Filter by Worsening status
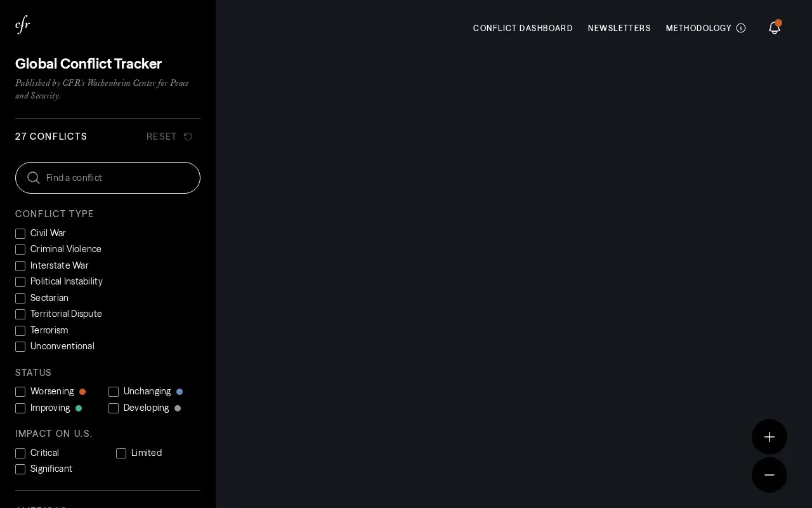This screenshot has width=812, height=508. [20, 392]
